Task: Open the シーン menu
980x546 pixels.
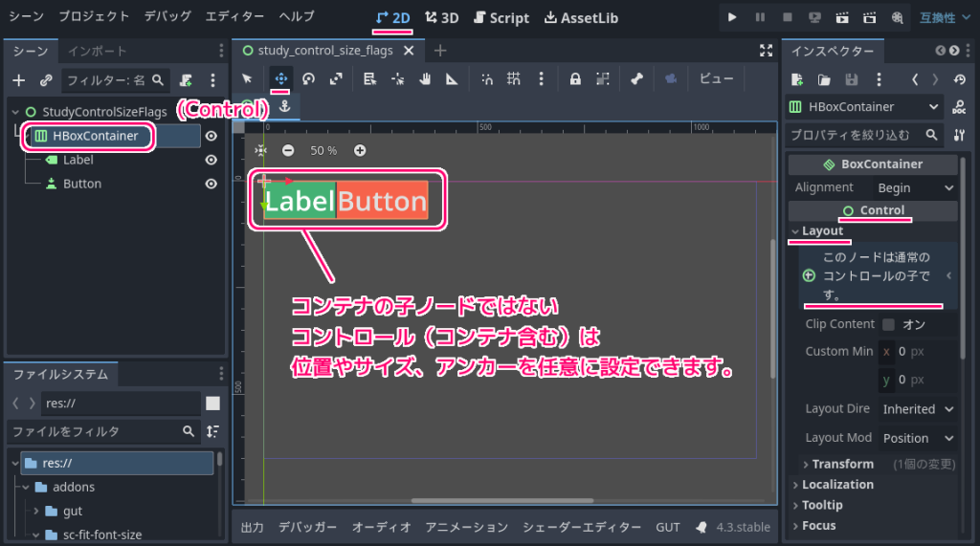Action: click(26, 17)
